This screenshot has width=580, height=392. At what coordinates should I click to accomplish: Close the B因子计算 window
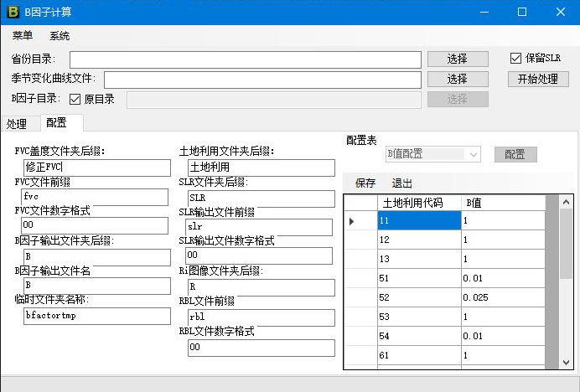coord(561,13)
